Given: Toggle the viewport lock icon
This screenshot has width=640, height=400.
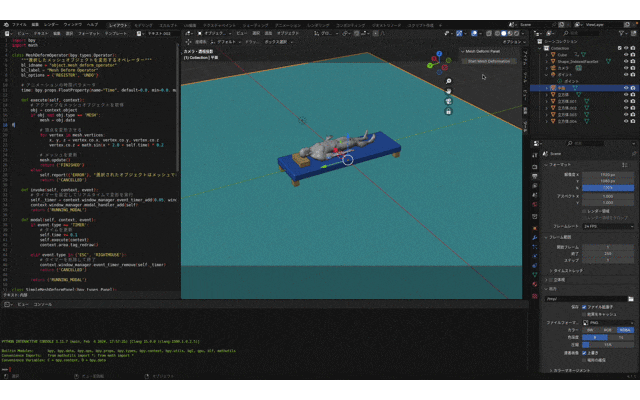Looking at the screenshot, I should pyautogui.click(x=448, y=111).
